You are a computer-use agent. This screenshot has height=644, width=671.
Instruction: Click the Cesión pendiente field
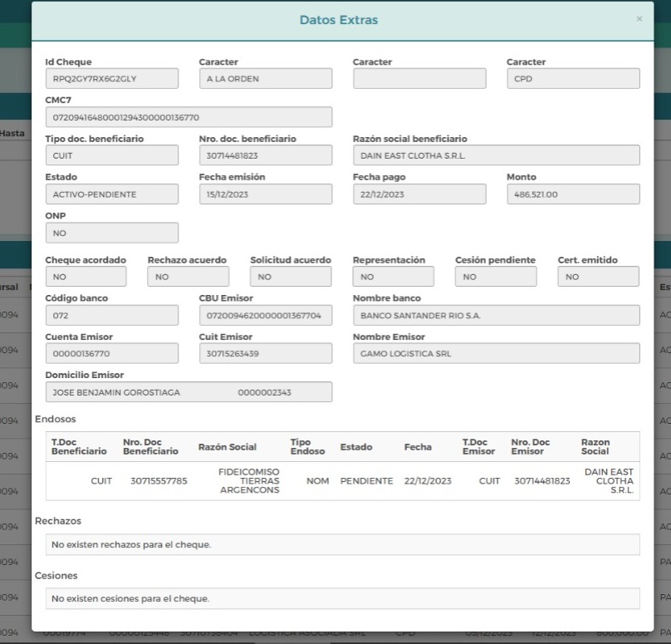(x=496, y=276)
